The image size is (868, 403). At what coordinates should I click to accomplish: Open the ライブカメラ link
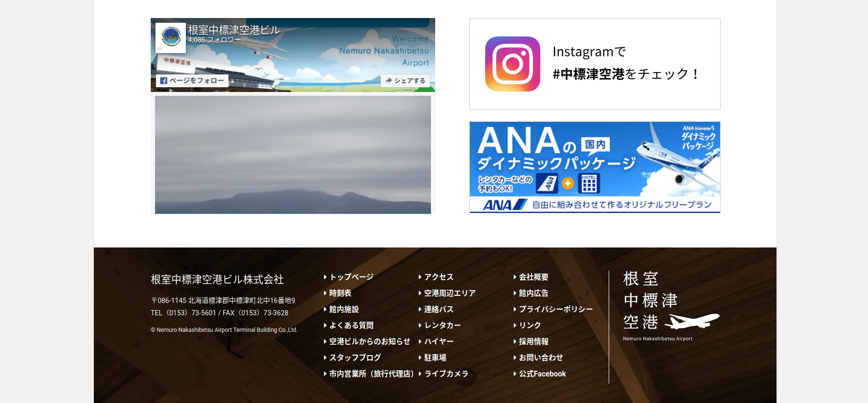click(x=446, y=374)
